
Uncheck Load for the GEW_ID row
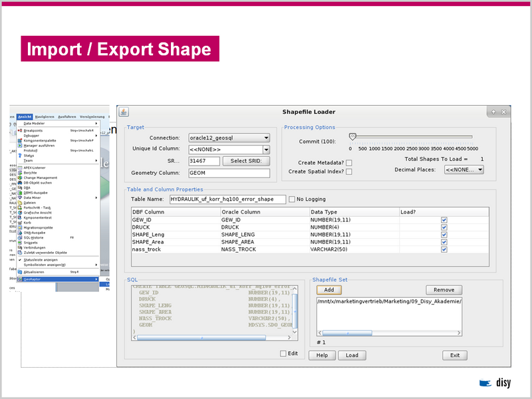(444, 219)
